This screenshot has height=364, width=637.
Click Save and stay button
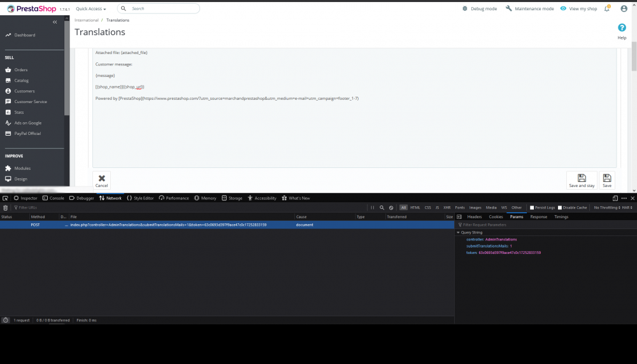pos(582,181)
